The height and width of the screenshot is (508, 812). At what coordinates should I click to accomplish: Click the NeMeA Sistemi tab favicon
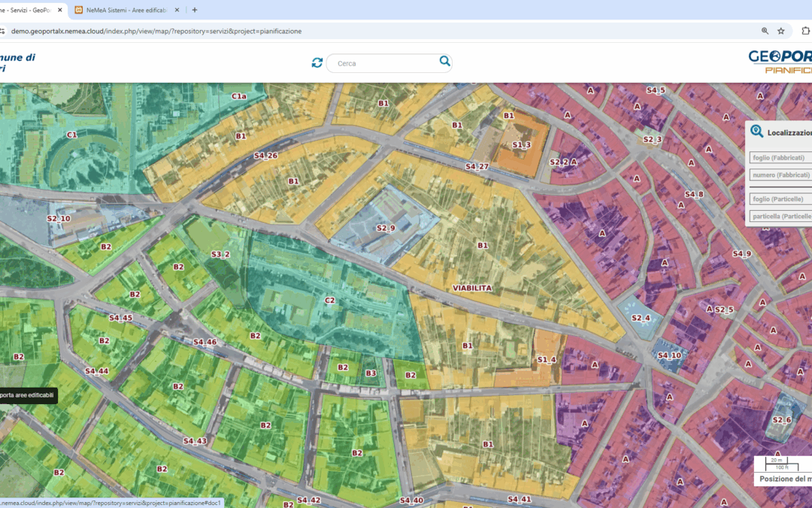[79, 10]
